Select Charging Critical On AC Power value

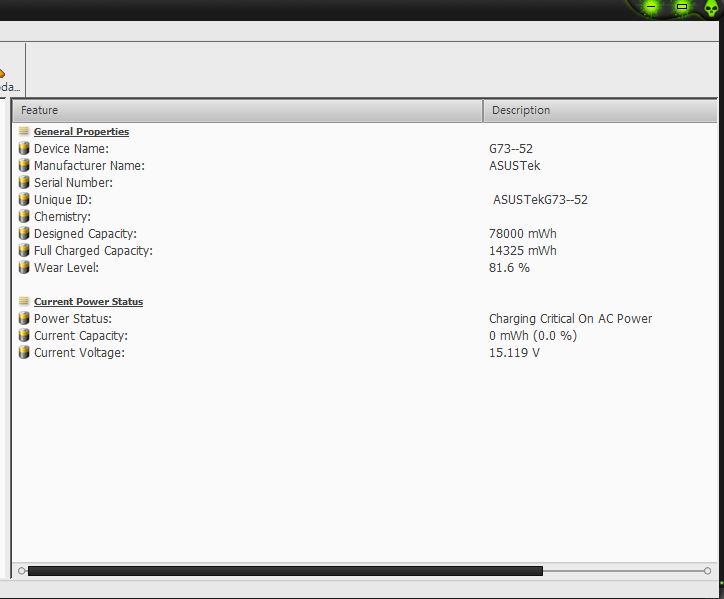pos(570,319)
